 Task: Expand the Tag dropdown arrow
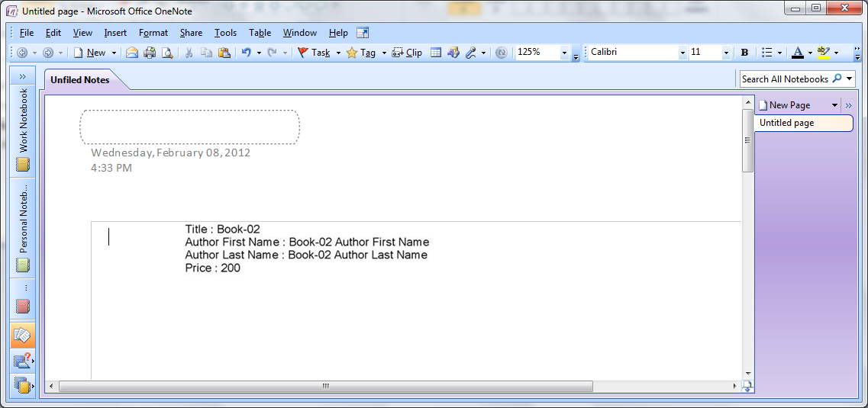pos(384,53)
